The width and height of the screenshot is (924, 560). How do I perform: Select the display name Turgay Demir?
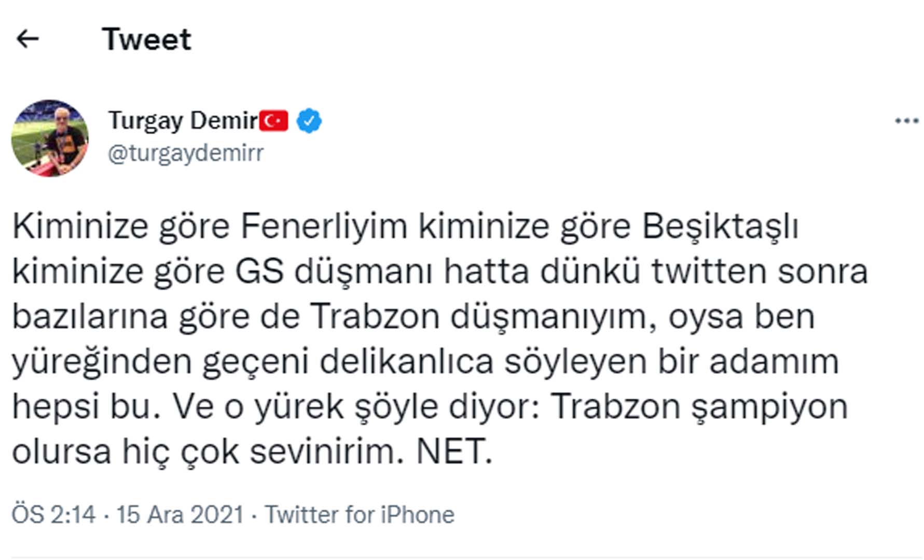pyautogui.click(x=181, y=120)
